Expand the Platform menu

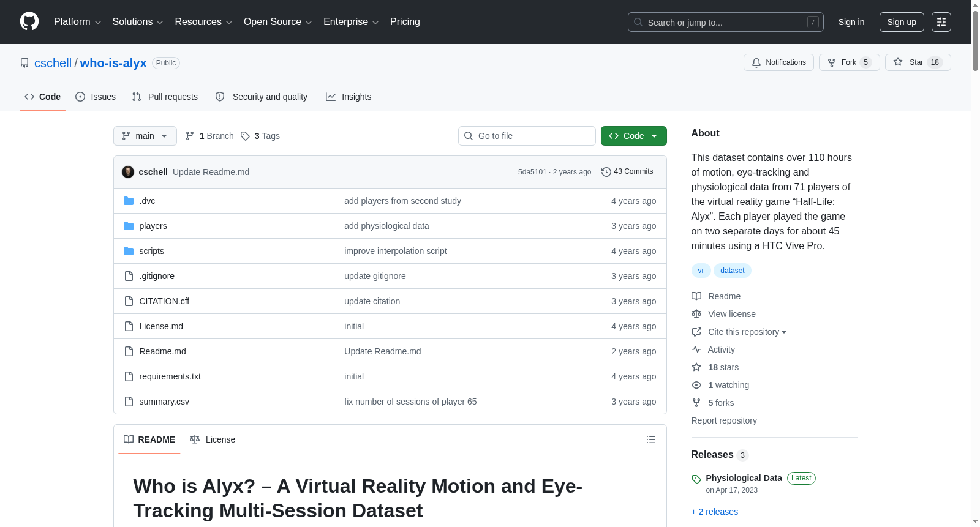(x=78, y=22)
